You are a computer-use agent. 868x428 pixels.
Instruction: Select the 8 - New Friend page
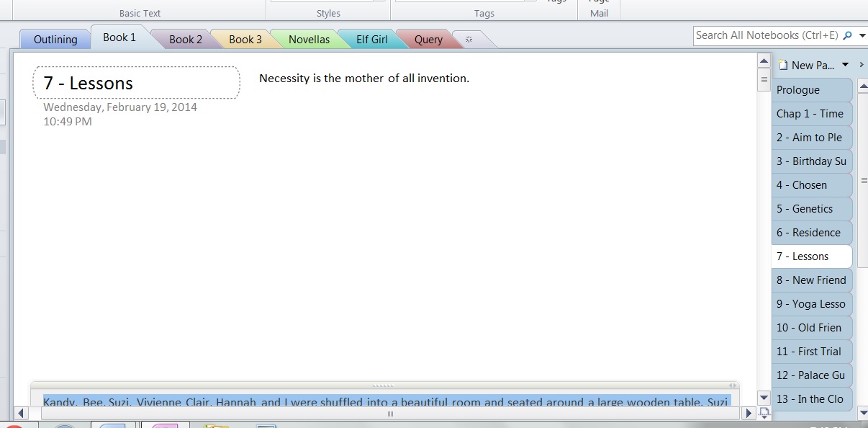point(811,280)
